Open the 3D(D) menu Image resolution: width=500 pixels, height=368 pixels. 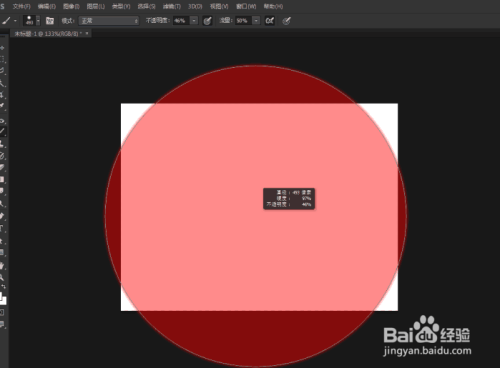[195, 6]
